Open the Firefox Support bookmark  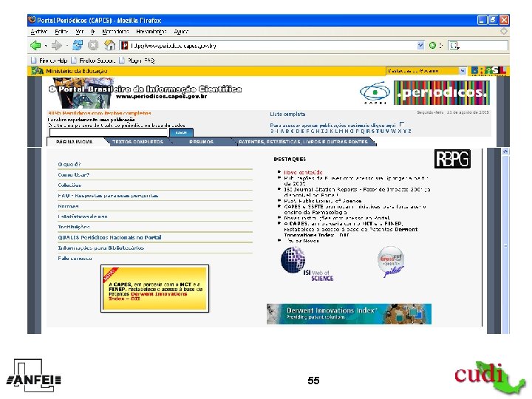click(93, 61)
